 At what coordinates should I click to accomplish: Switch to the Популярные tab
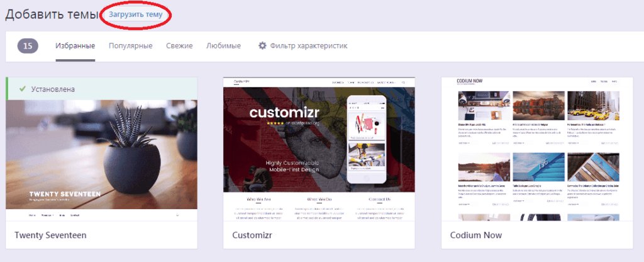coord(131,45)
